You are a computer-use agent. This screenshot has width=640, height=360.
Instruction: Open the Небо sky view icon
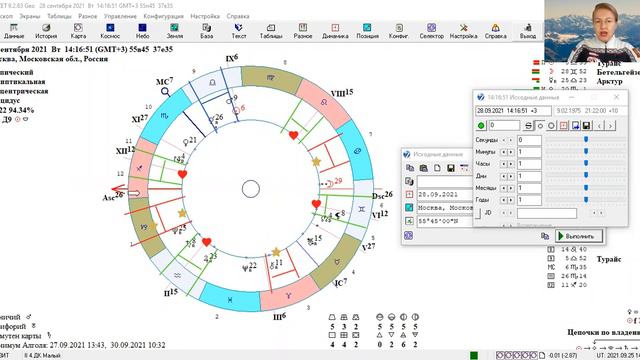(x=142, y=31)
